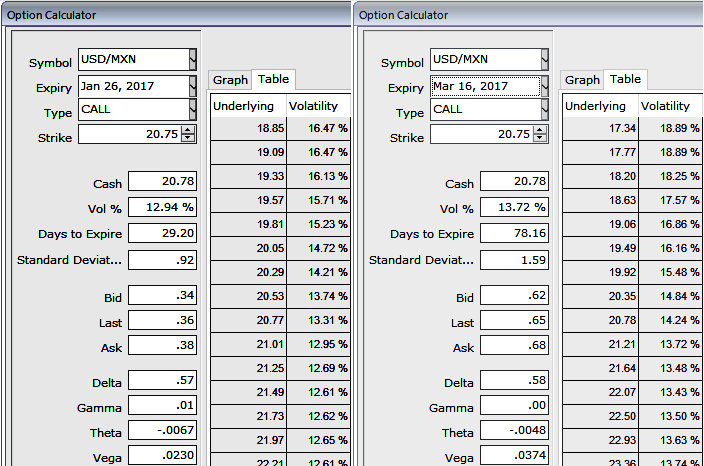Select volatility 15.23 % cell
Image resolution: width=704 pixels, height=466 pixels.
tap(319, 224)
